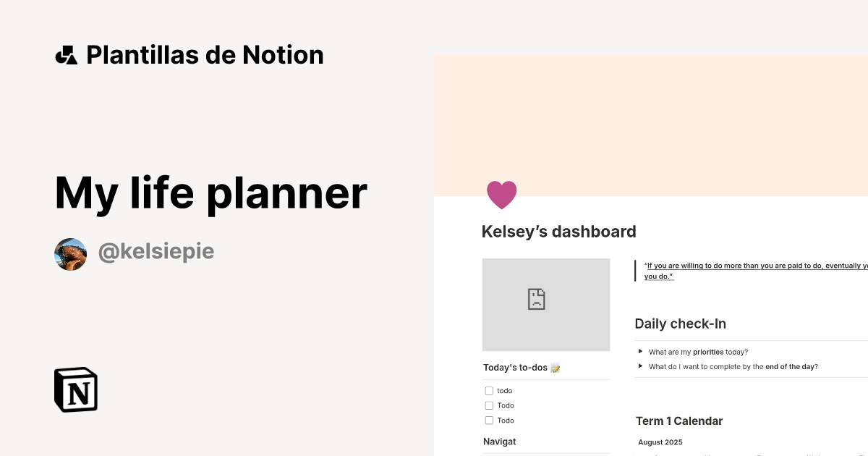Select the Notion N logo
Screen dimensions: 868x456
pyautogui.click(x=75, y=389)
